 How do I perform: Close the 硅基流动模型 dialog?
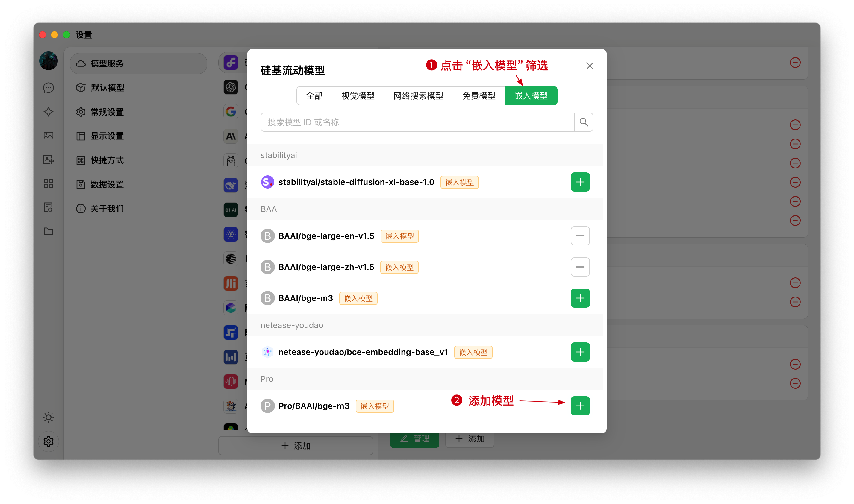pos(590,66)
